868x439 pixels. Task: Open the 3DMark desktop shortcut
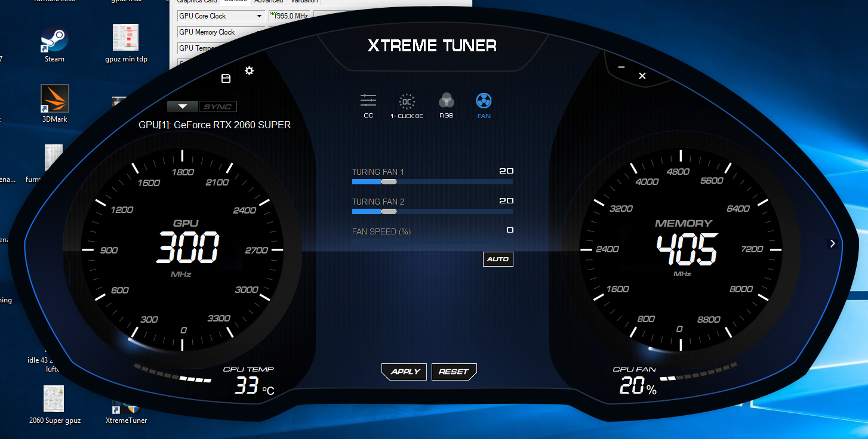coord(55,103)
